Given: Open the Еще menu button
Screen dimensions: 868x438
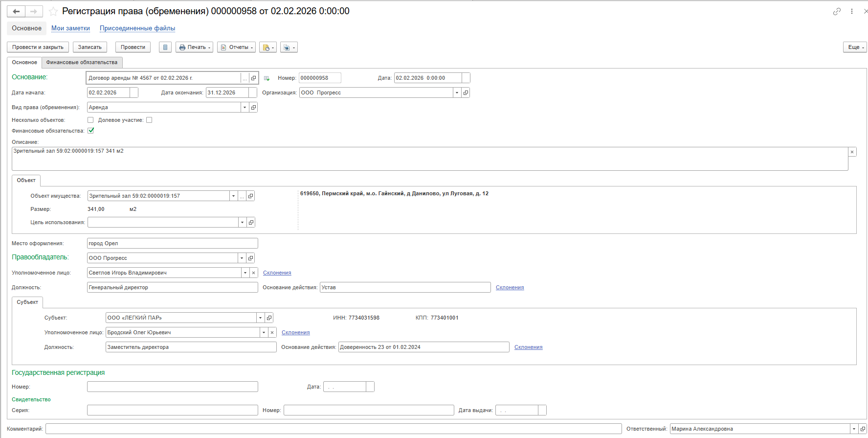Looking at the screenshot, I should [854, 47].
